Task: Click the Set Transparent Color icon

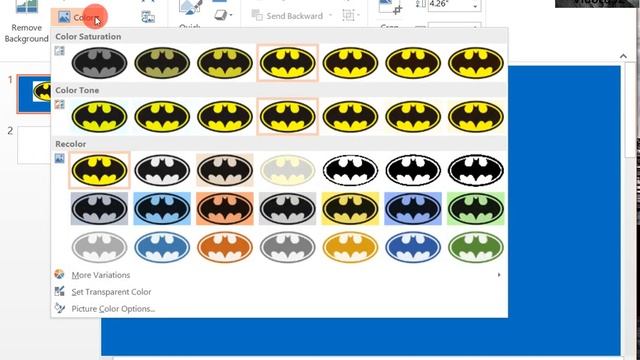Action: coord(60,291)
